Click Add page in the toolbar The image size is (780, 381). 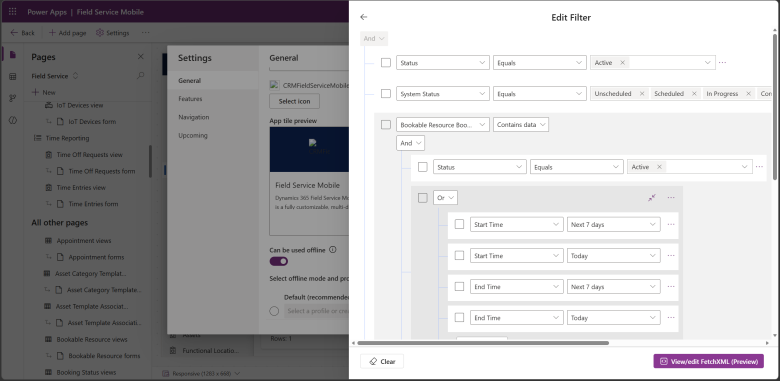pos(67,33)
